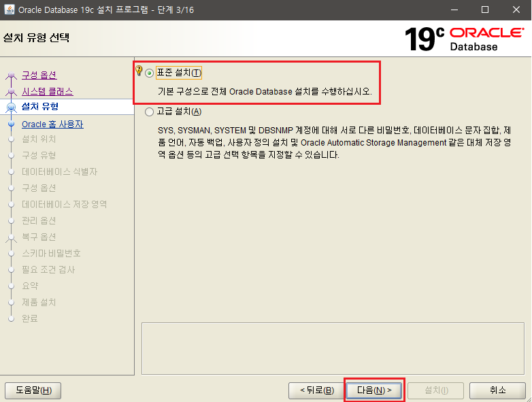Click the empty message area box

coord(333,348)
